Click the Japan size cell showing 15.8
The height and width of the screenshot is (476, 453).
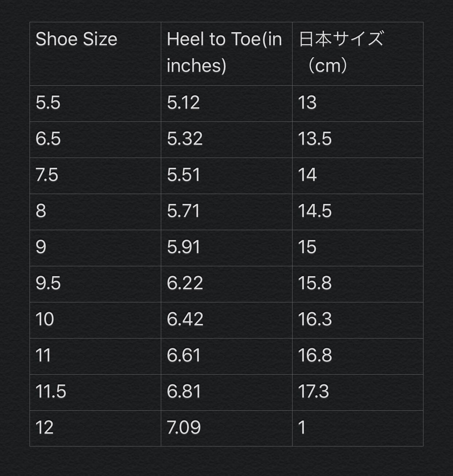pos(357,284)
